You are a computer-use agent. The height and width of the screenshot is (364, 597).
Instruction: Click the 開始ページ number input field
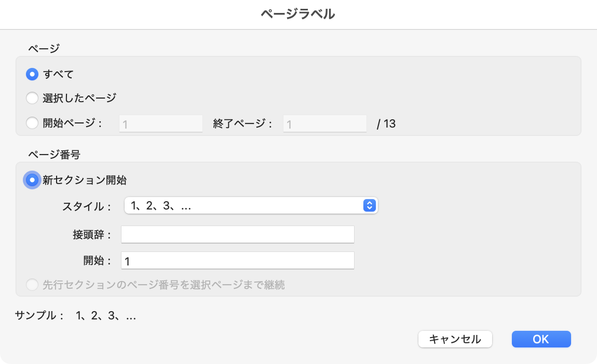click(x=160, y=124)
